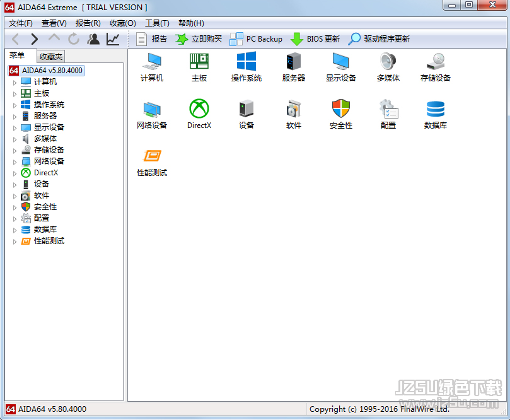The image size is (510, 420).
Task: Select 设备 in the left tree
Action: point(42,184)
